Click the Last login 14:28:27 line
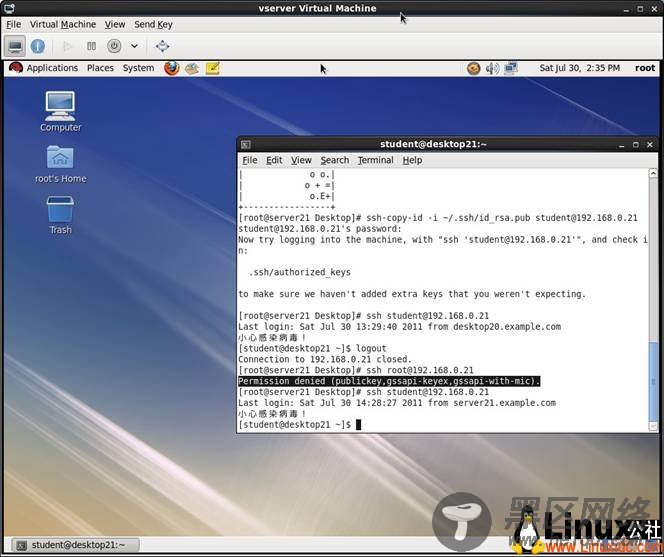The width and height of the screenshot is (664, 557). pos(397,403)
